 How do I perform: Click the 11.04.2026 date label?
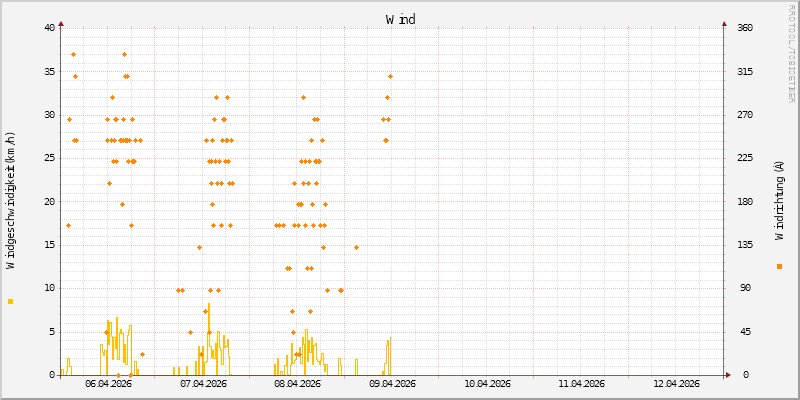click(581, 384)
